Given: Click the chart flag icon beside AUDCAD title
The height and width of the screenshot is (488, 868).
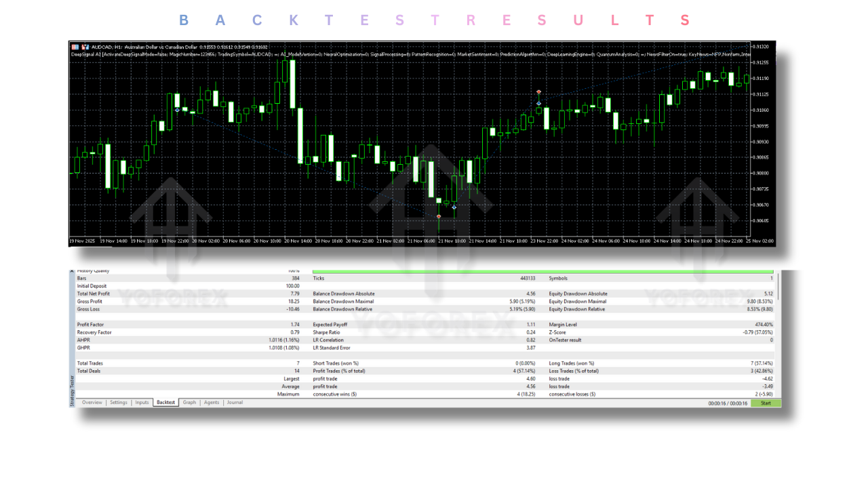Looking at the screenshot, I should [85, 47].
